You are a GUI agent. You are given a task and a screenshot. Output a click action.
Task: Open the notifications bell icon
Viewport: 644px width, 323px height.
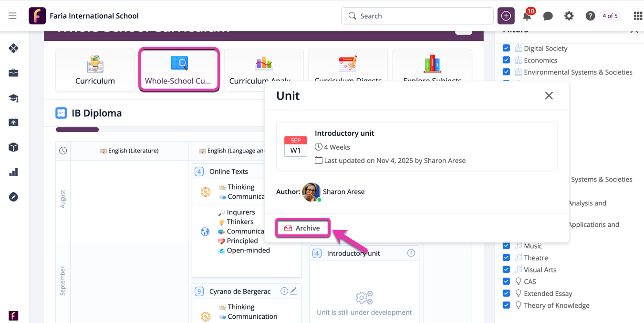(x=527, y=16)
